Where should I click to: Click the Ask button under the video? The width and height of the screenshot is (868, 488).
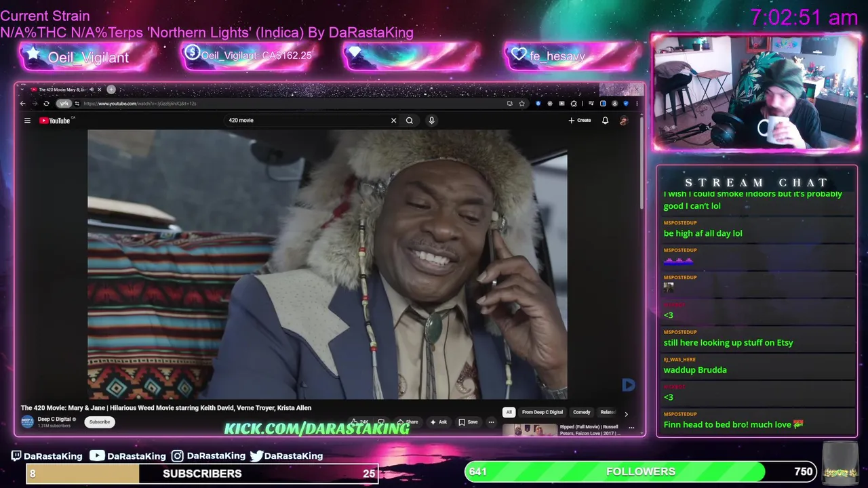point(438,422)
